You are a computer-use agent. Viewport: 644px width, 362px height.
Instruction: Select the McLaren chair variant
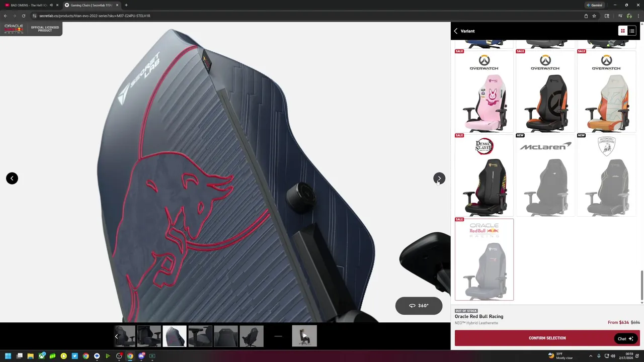[545, 175]
